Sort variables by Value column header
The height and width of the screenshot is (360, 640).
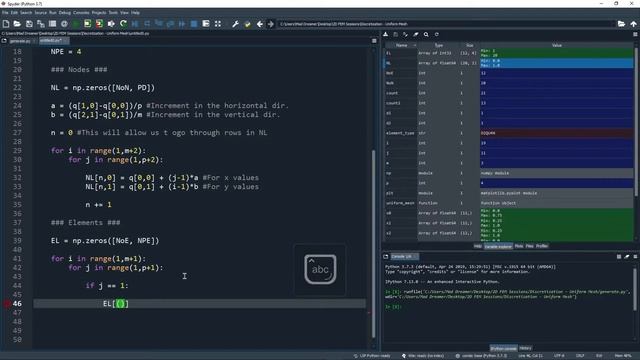click(x=557, y=45)
